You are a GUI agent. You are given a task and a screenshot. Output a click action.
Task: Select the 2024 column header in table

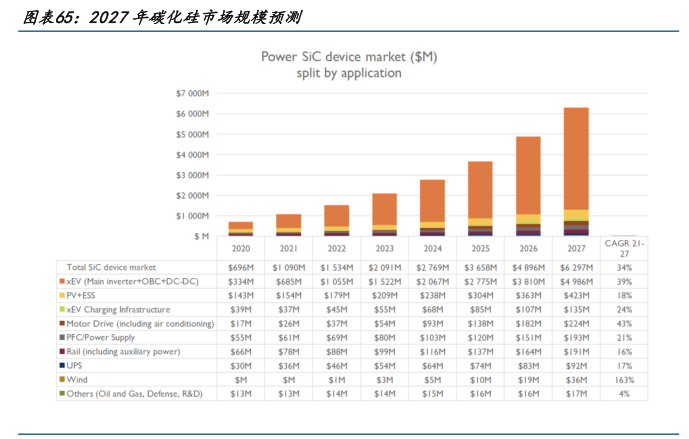tap(432, 249)
